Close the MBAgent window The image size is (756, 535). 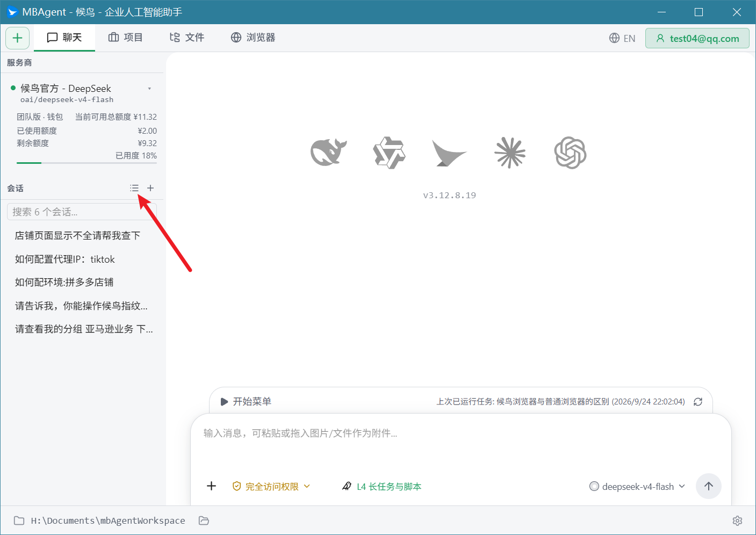pos(737,12)
